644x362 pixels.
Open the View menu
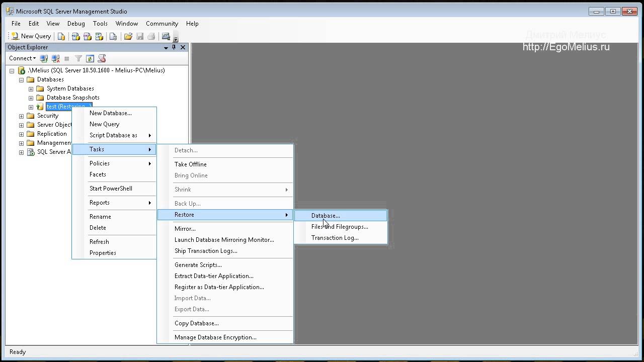(x=53, y=24)
